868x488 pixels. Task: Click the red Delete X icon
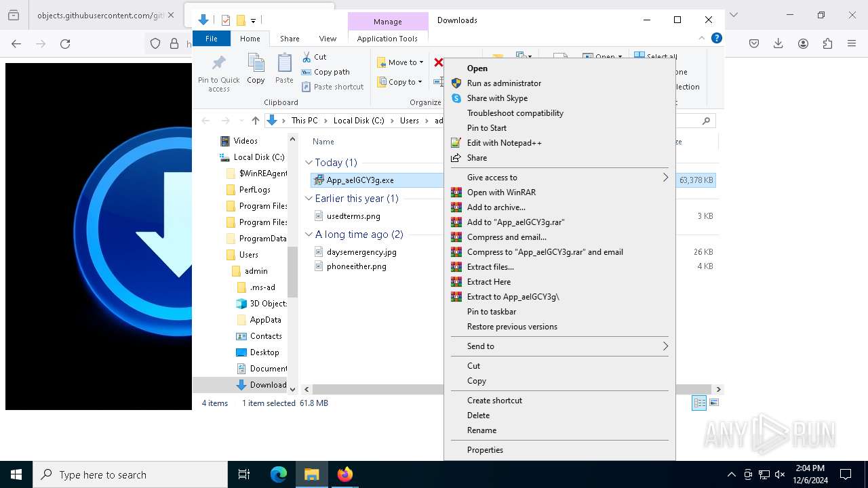click(x=438, y=62)
